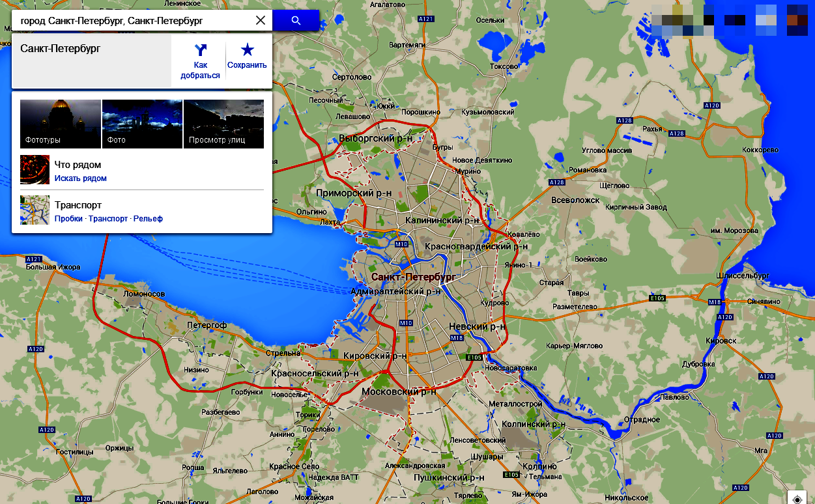The image size is (815, 504).
Task: Click the Что рядом picture icon
Action: pos(35,169)
